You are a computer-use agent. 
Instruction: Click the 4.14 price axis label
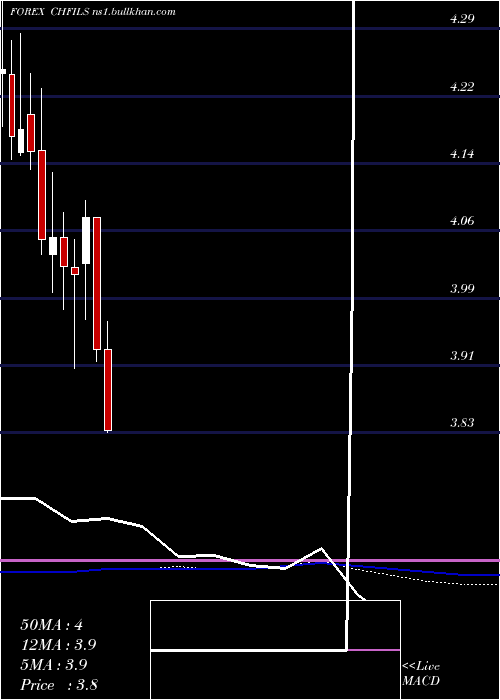pyautogui.click(x=462, y=154)
